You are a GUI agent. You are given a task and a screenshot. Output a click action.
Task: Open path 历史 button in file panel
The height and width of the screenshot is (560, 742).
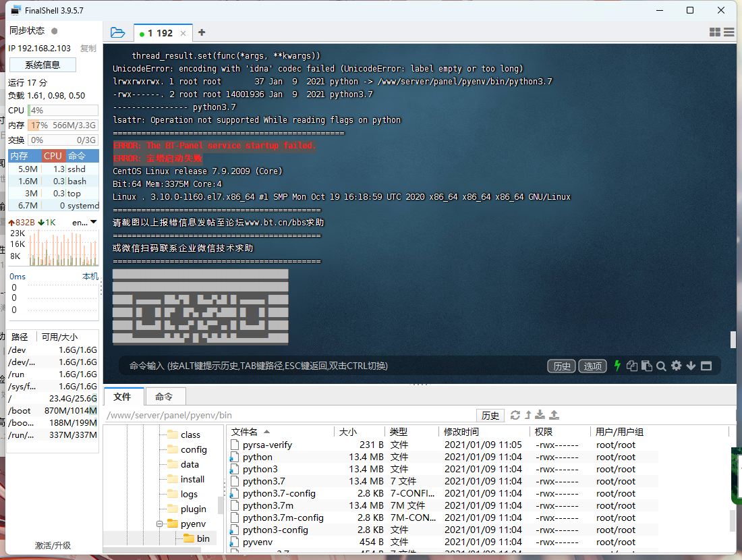490,415
